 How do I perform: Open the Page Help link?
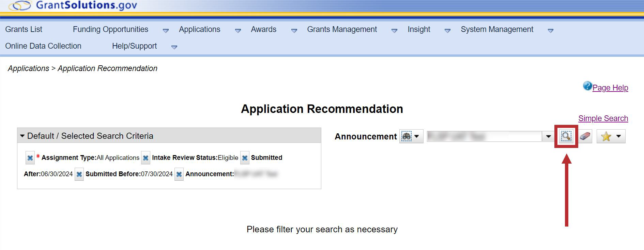610,88
